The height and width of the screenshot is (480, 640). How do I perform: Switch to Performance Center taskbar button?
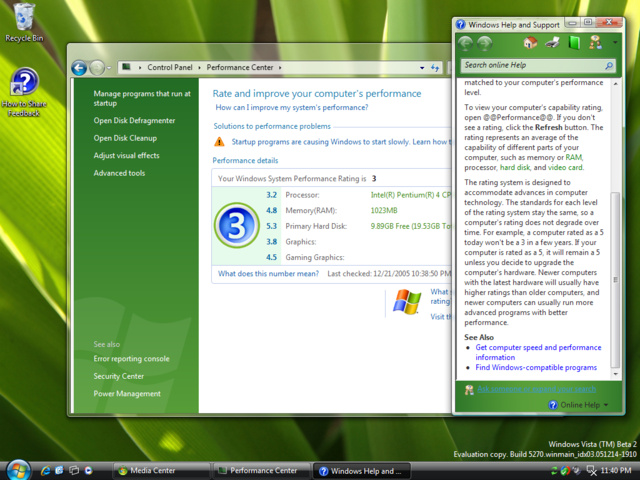262,471
